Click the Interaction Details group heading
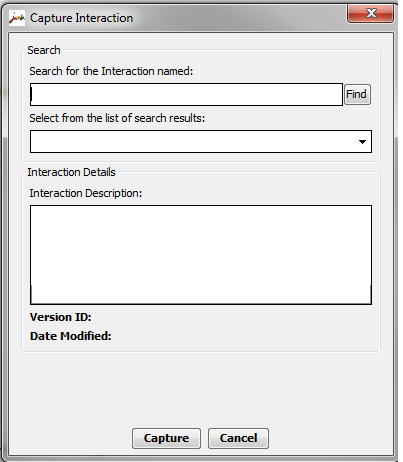This screenshot has height=462, width=403. tap(71, 172)
